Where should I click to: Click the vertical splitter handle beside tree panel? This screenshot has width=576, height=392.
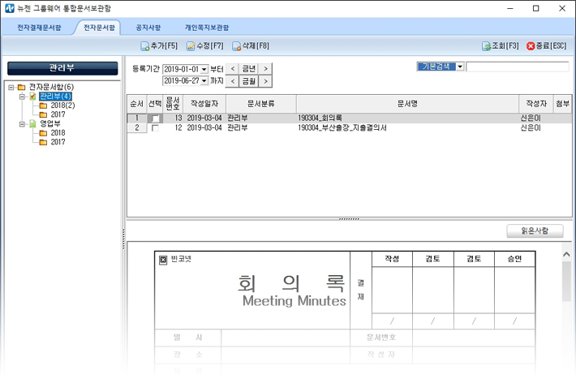[123, 239]
